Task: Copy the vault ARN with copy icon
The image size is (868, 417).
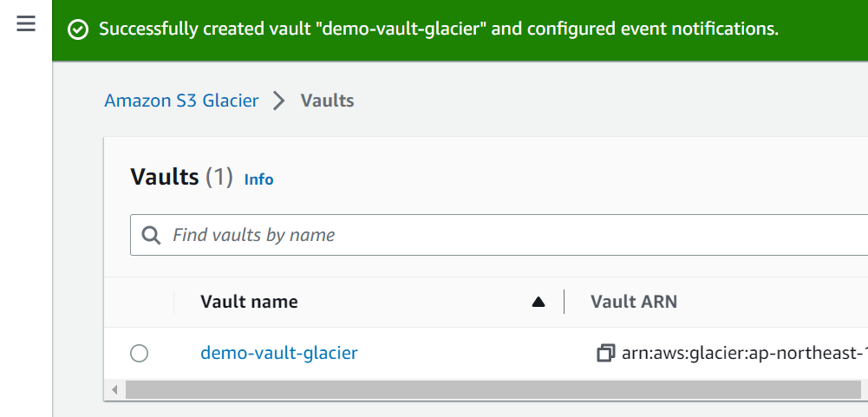Action: [605, 353]
